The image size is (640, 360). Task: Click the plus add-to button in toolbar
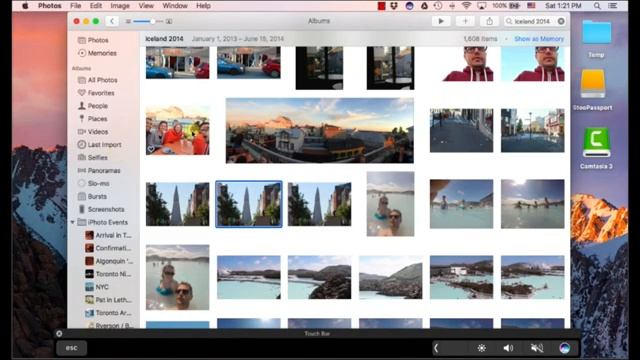point(465,21)
